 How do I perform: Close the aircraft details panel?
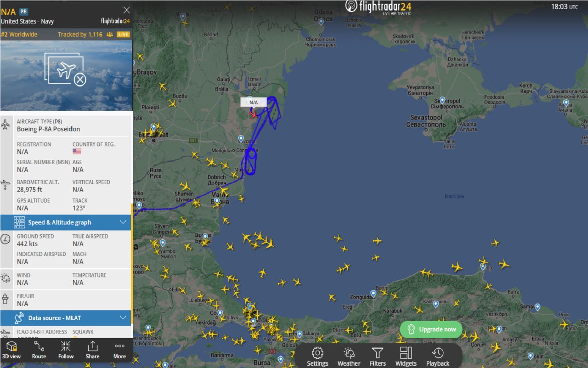126,10
